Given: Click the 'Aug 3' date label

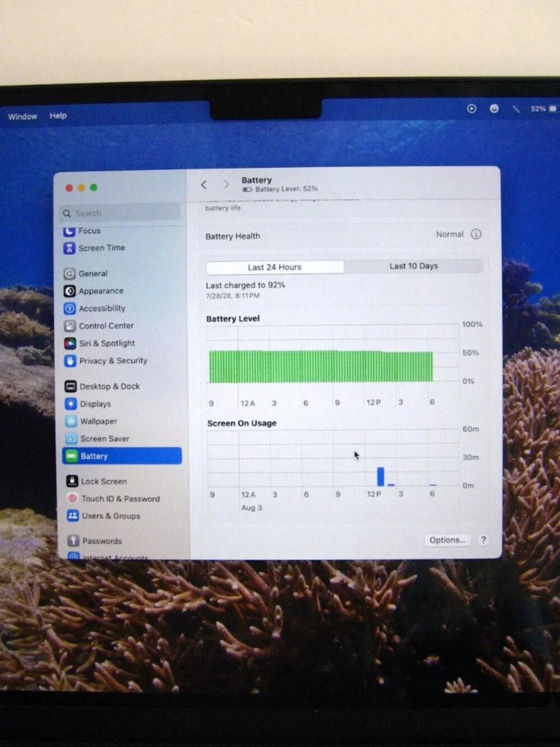Looking at the screenshot, I should point(251,508).
